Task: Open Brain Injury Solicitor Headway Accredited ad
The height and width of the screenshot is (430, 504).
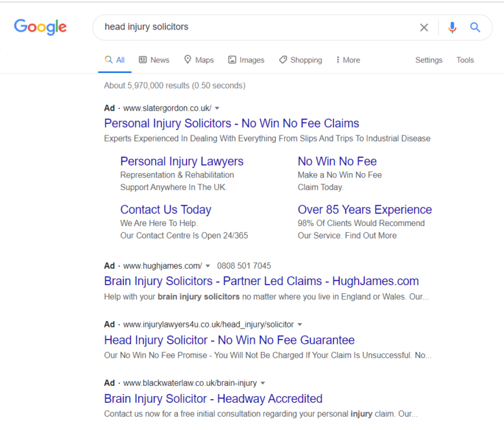Action: point(213,399)
